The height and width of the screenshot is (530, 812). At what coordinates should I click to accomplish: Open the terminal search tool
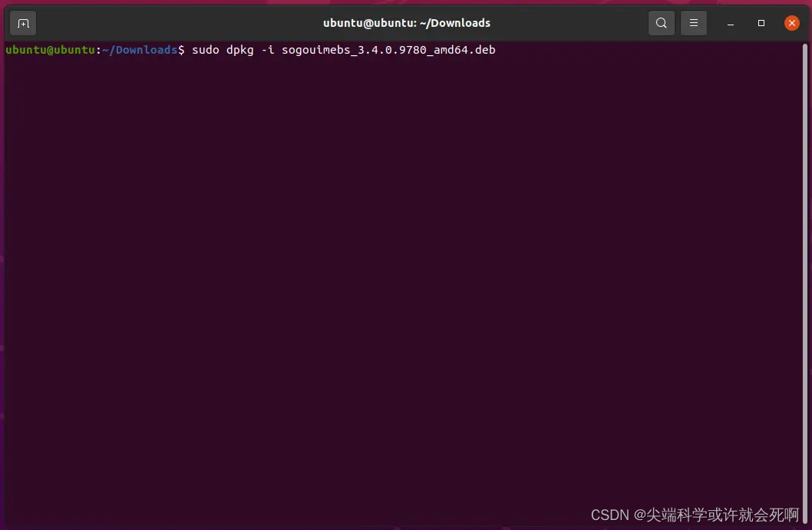(x=662, y=23)
